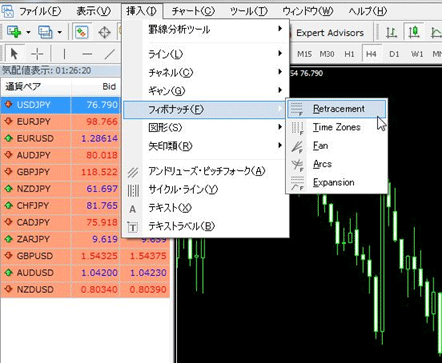Switch chart to line chart icon

click(436, 32)
